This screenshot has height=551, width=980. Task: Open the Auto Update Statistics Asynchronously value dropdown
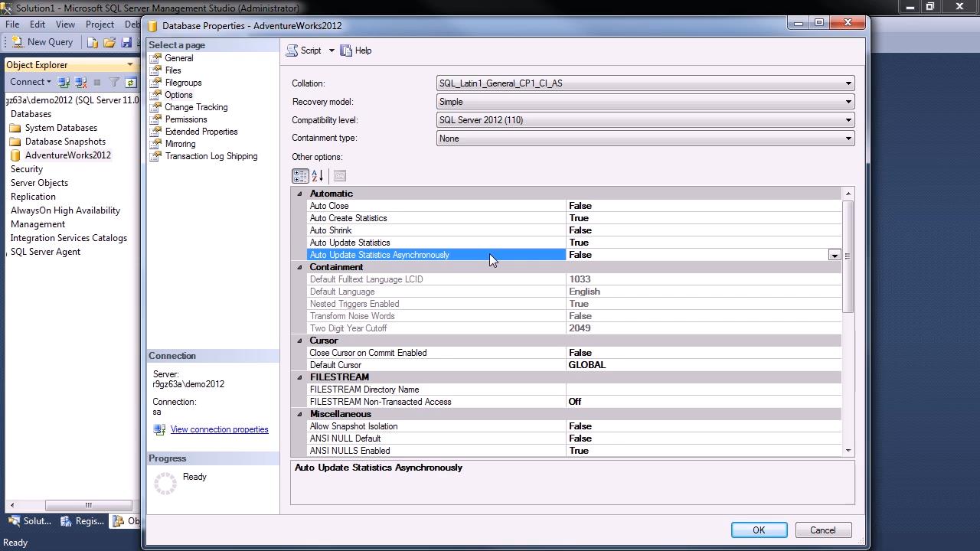(x=835, y=255)
